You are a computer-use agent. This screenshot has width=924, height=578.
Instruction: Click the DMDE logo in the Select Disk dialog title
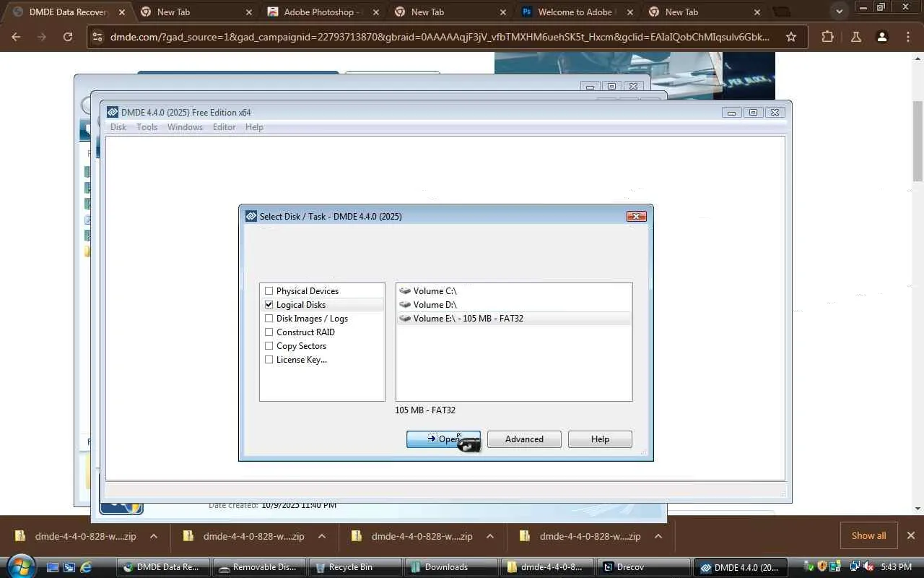tap(251, 216)
